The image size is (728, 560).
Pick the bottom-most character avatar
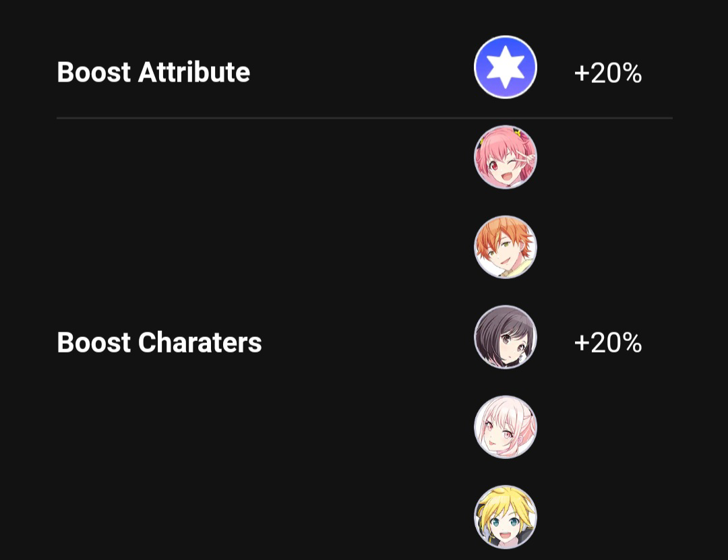[x=506, y=517]
